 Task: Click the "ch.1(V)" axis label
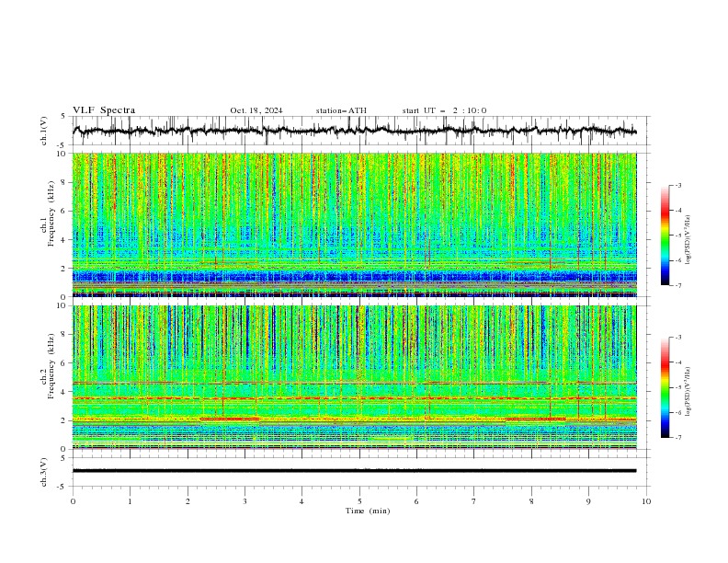coord(44,131)
